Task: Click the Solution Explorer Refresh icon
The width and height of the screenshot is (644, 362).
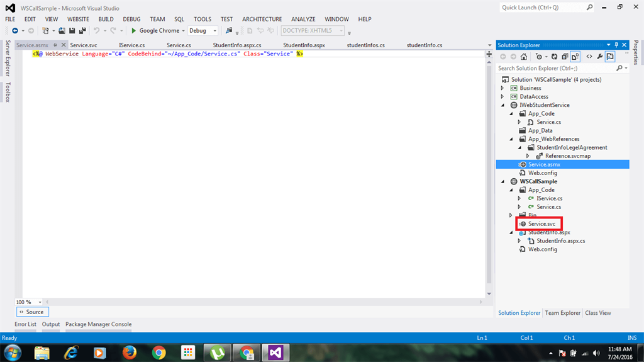Action: coord(555,57)
